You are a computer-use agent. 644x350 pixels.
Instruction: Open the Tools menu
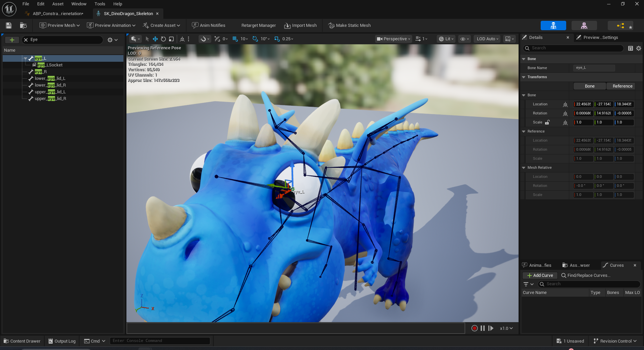[100, 4]
